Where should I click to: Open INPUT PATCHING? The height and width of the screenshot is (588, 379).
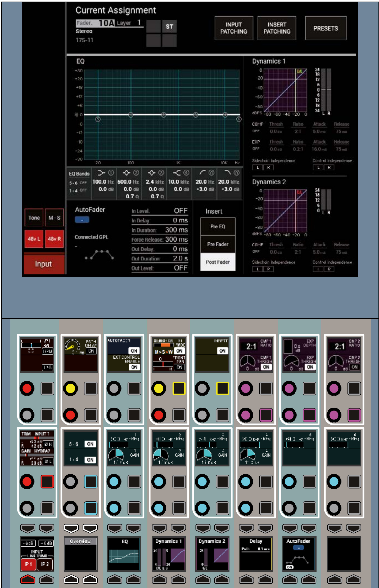click(234, 28)
